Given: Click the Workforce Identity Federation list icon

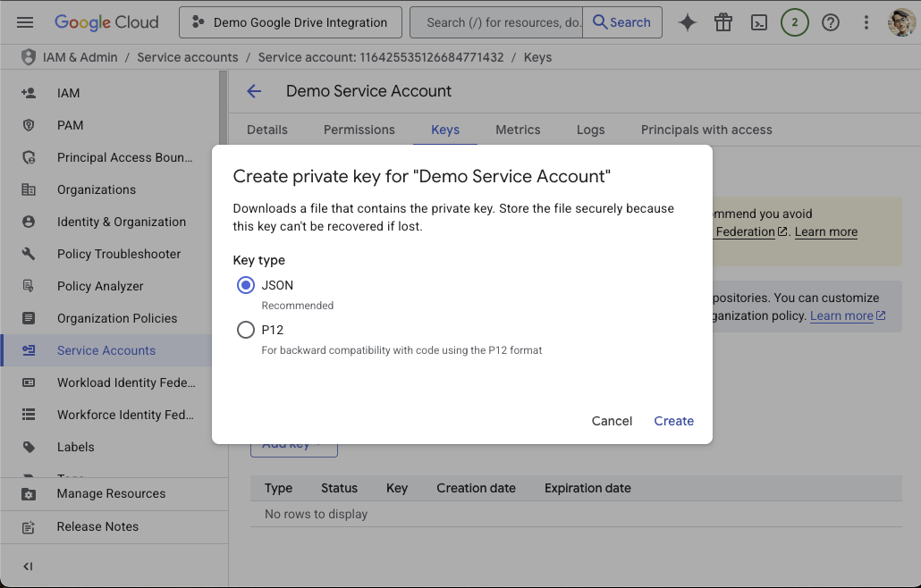Looking at the screenshot, I should click(x=29, y=415).
